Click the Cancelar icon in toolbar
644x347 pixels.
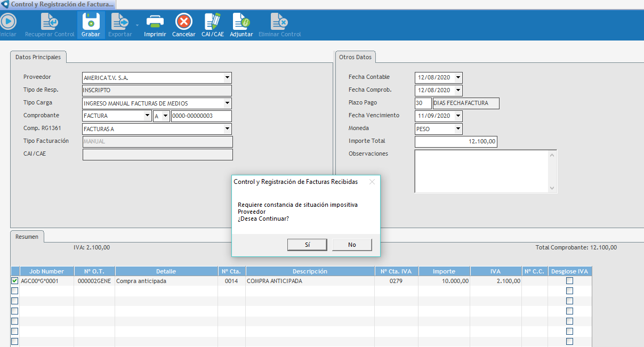click(x=184, y=22)
